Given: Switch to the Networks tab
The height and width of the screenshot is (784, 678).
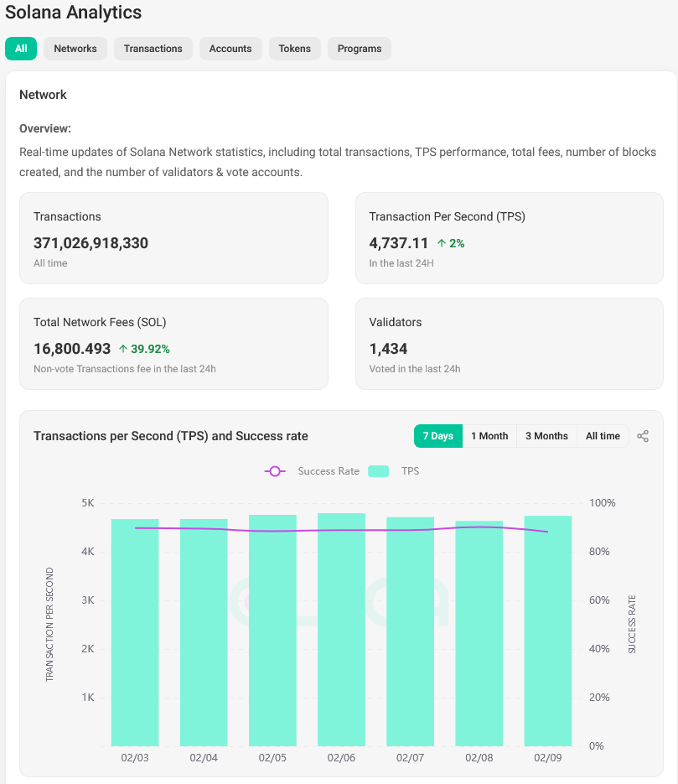Looking at the screenshot, I should click(x=75, y=49).
